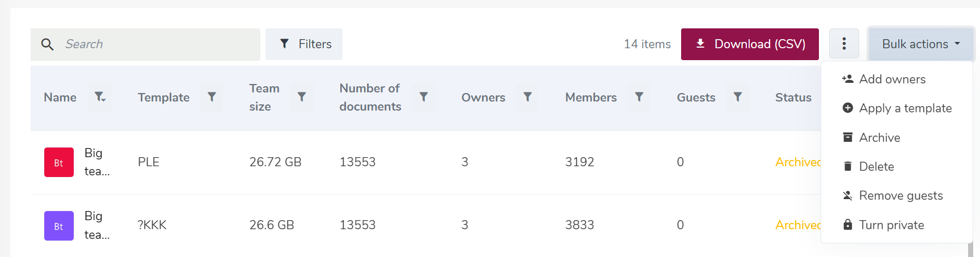Download the list as CSV
This screenshot has width=980, height=257.
(750, 44)
